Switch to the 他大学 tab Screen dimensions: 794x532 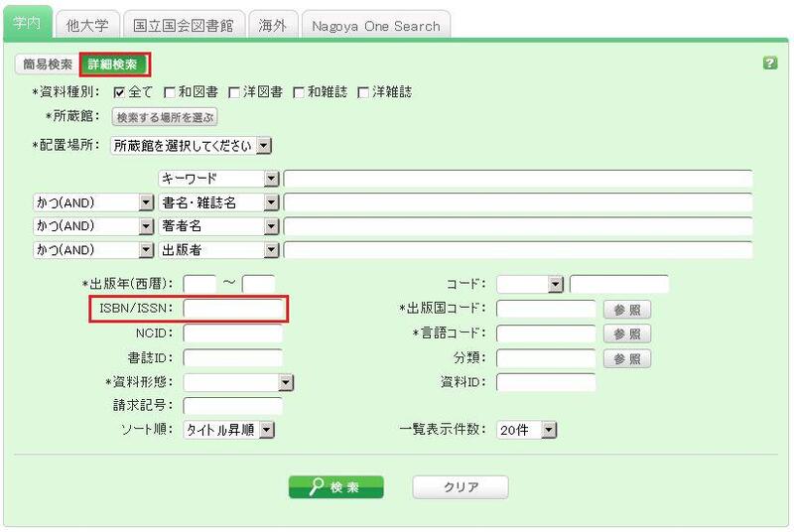click(x=87, y=25)
